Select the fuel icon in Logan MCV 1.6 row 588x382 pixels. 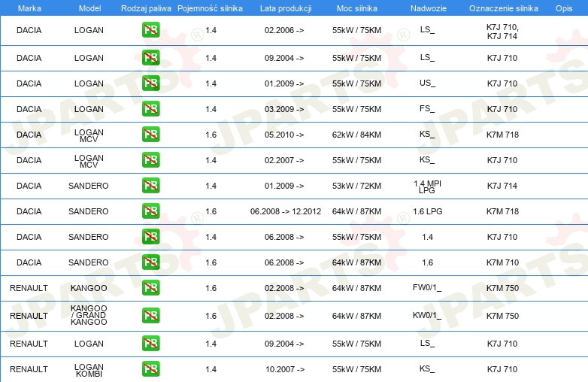point(150,135)
